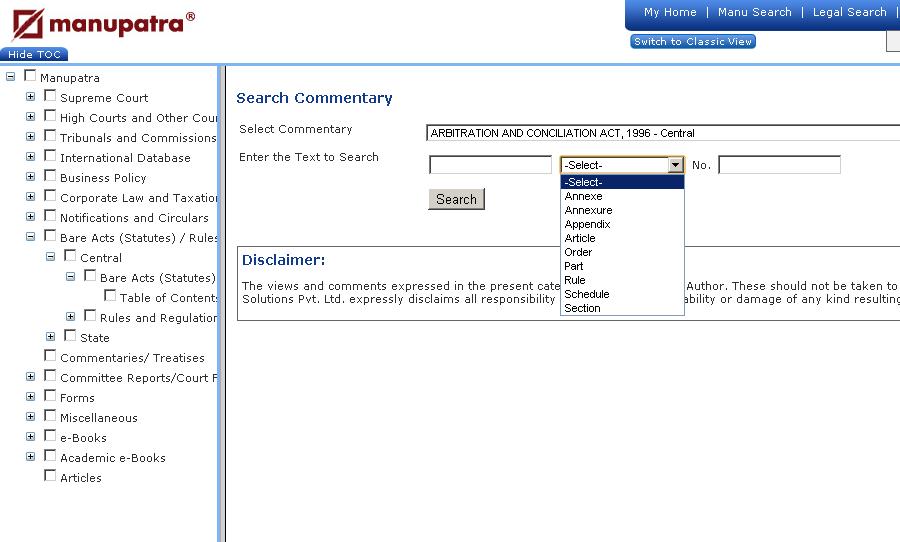Image resolution: width=900 pixels, height=542 pixels.
Task: Open the Legal Search tab
Action: click(x=849, y=12)
